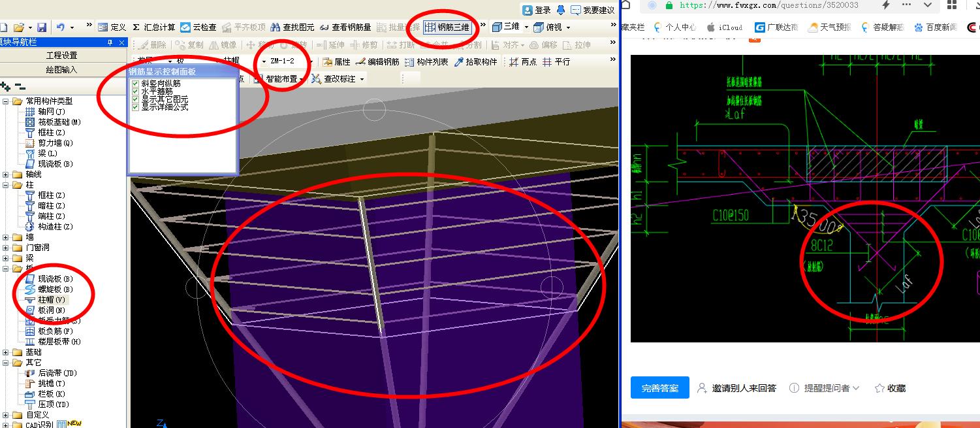Select 筏板基础(M) tree item

[x=53, y=122]
